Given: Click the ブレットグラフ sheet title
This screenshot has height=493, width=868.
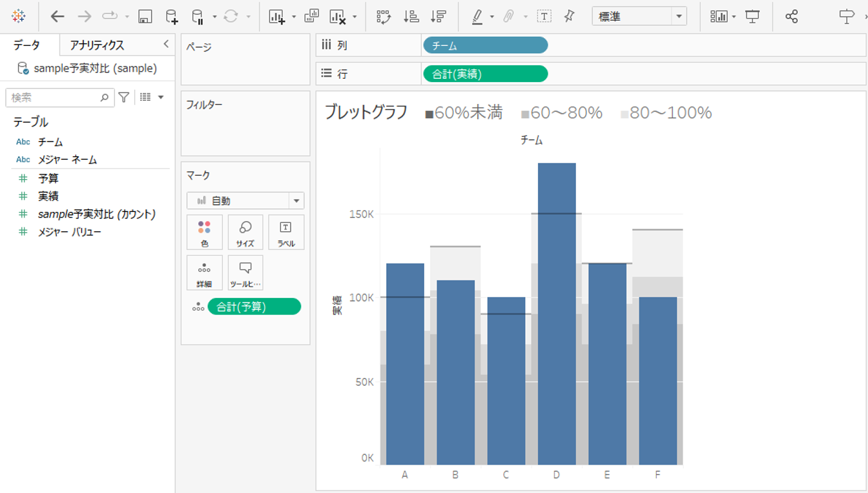Looking at the screenshot, I should pyautogui.click(x=366, y=112).
